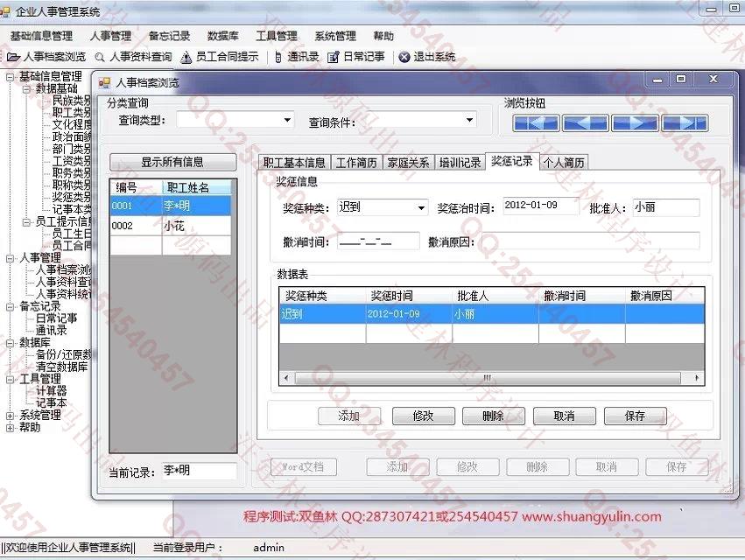Collapse the 人事管理 tree node
Screen dimensions: 745x560
click(x=10, y=258)
